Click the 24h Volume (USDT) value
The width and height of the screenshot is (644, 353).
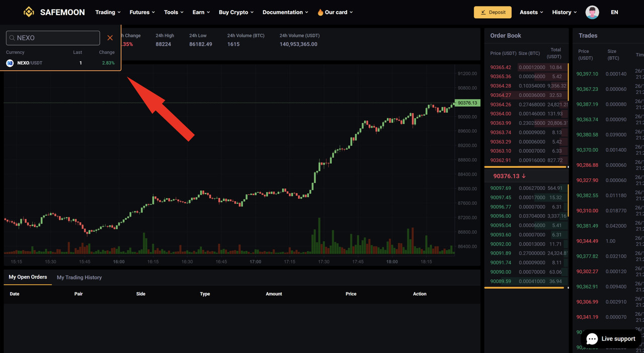[x=298, y=44]
